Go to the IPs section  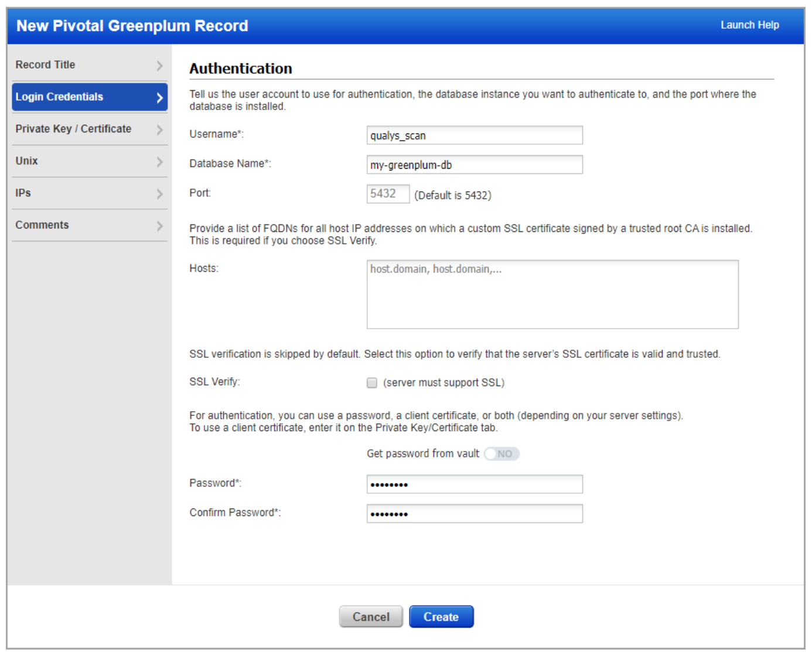90,193
